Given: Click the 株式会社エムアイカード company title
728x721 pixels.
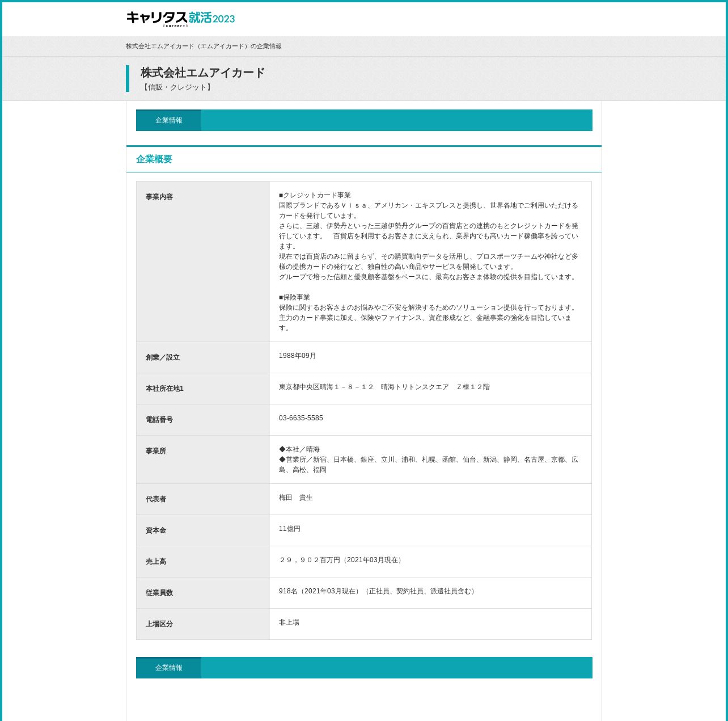Looking at the screenshot, I should click(x=203, y=73).
